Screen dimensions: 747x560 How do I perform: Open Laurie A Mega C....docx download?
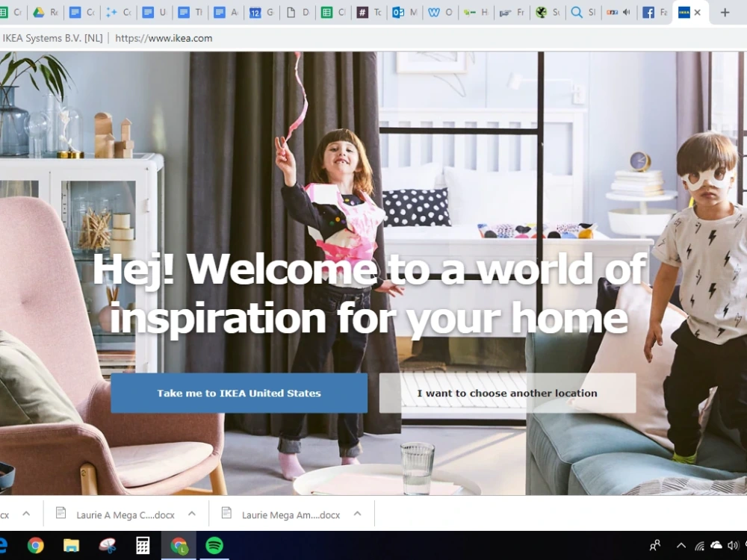coord(125,514)
